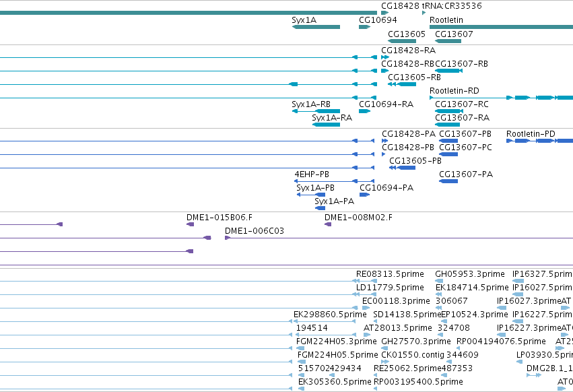The image size is (573, 392).
Task: Click EST RE25062.5prime
Action: click(x=407, y=369)
